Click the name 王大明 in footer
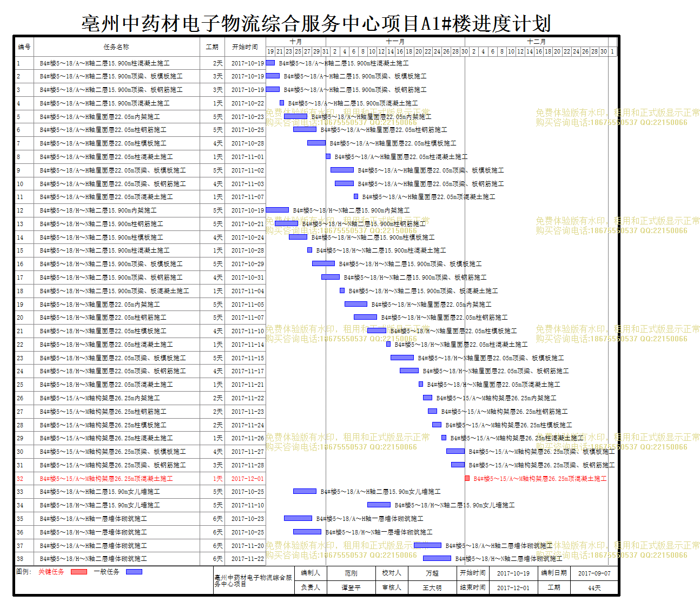700x608 pixels. [432, 587]
